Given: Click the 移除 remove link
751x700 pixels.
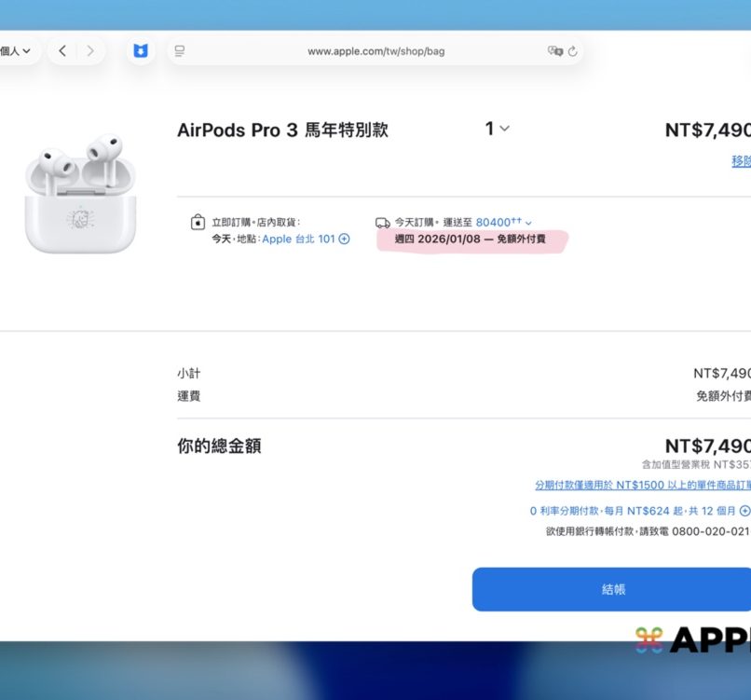Looking at the screenshot, I should [x=741, y=161].
